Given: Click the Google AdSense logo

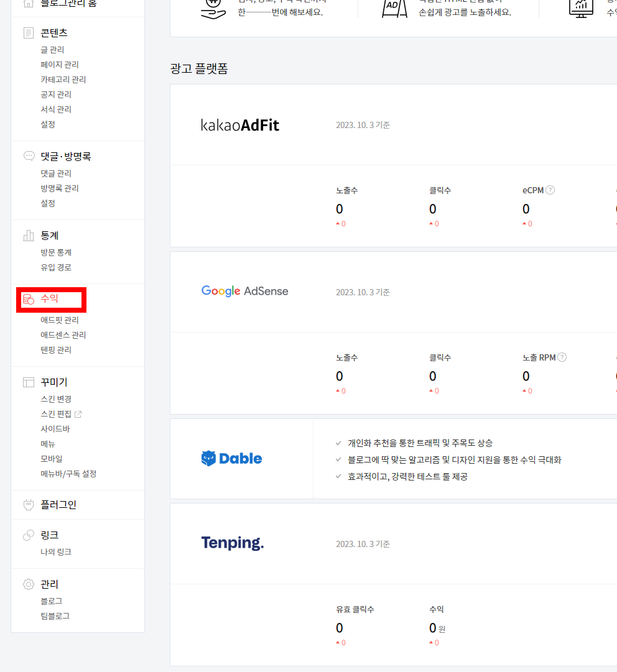Looking at the screenshot, I should click(245, 291).
